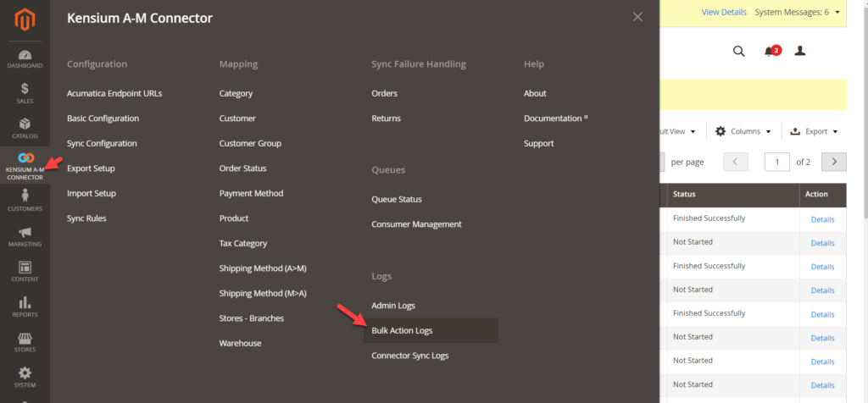Click the page number input field
The height and width of the screenshot is (403, 868).
777,162
